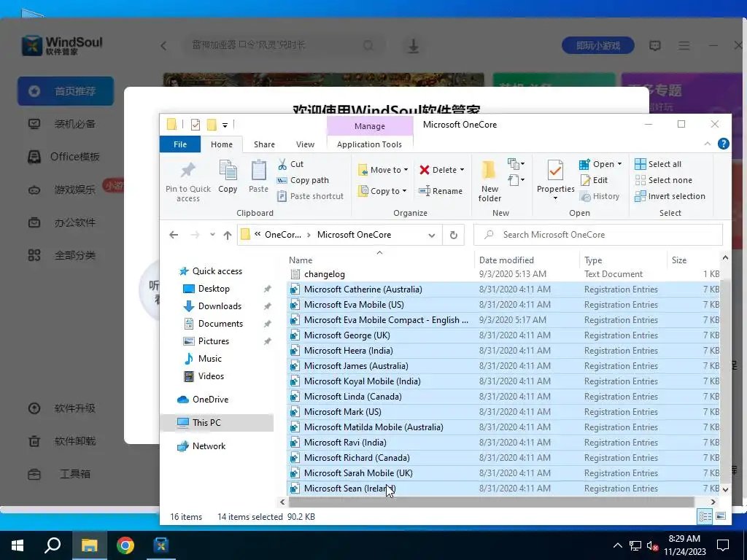Click Paste shortcut in the ribbon

coord(310,196)
